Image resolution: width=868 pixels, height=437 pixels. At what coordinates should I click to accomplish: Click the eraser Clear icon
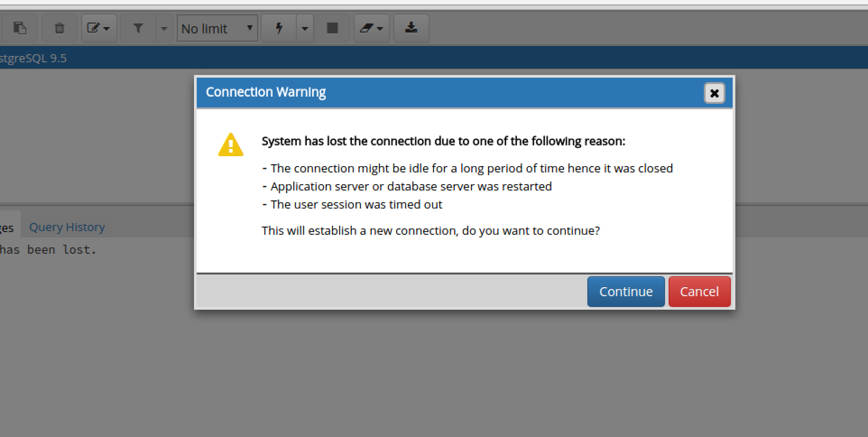[371, 28]
